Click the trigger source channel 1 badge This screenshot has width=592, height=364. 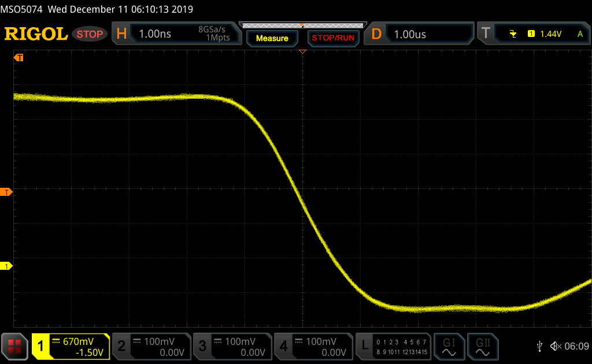531,34
